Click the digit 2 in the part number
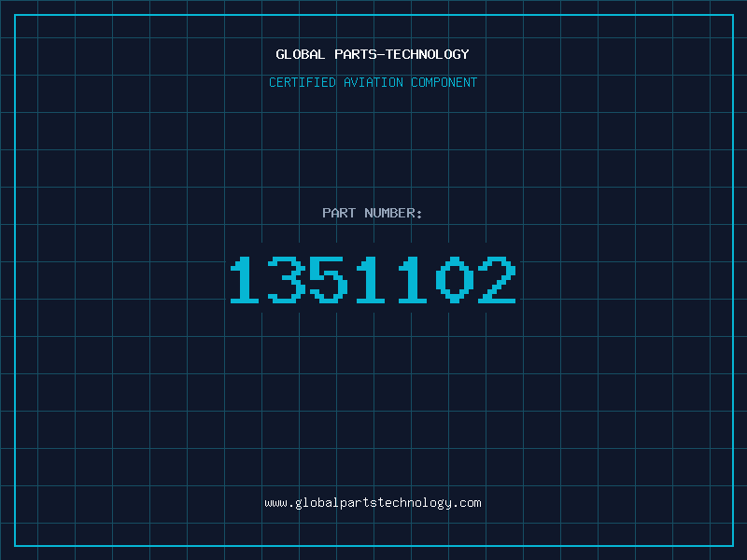 tap(497, 279)
